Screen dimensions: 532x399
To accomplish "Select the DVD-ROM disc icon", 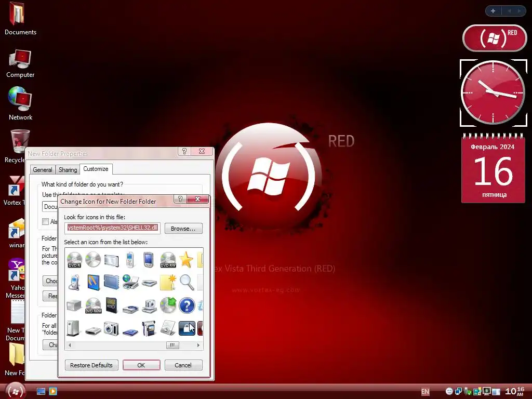I will (94, 305).
